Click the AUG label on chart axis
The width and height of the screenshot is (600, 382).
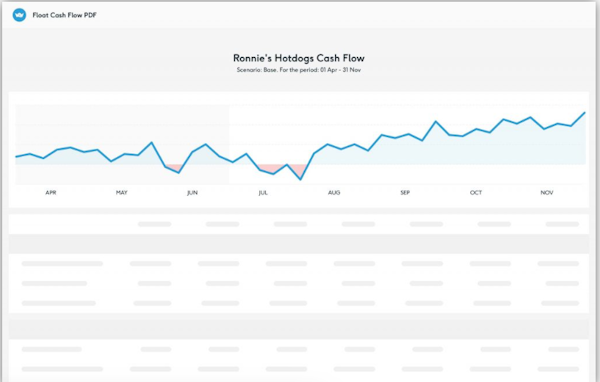click(334, 193)
